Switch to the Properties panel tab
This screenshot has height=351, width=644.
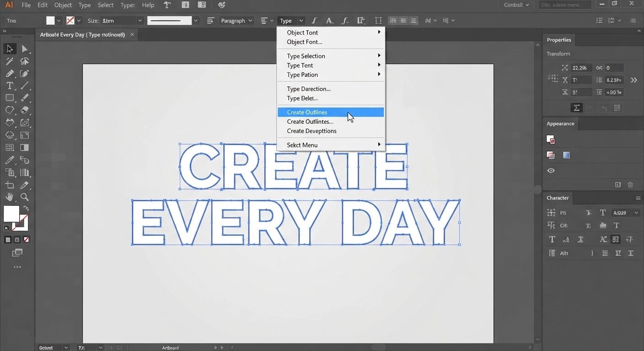(559, 40)
